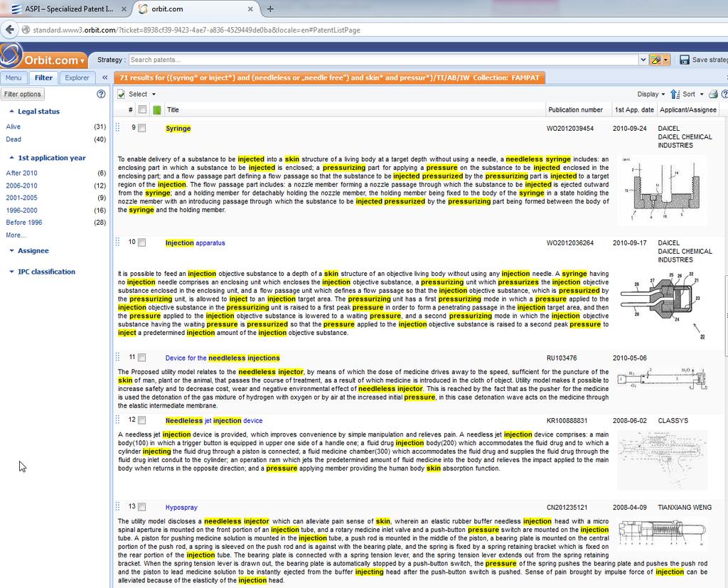Open the Hypospray patent title

(181, 508)
